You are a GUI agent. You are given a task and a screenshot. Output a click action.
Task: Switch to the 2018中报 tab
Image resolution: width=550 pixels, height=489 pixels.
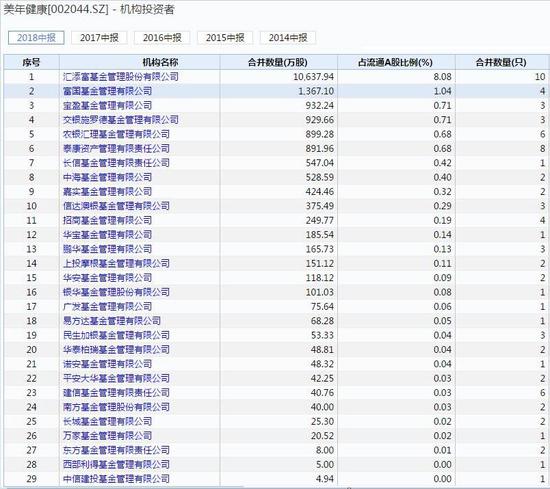36,38
